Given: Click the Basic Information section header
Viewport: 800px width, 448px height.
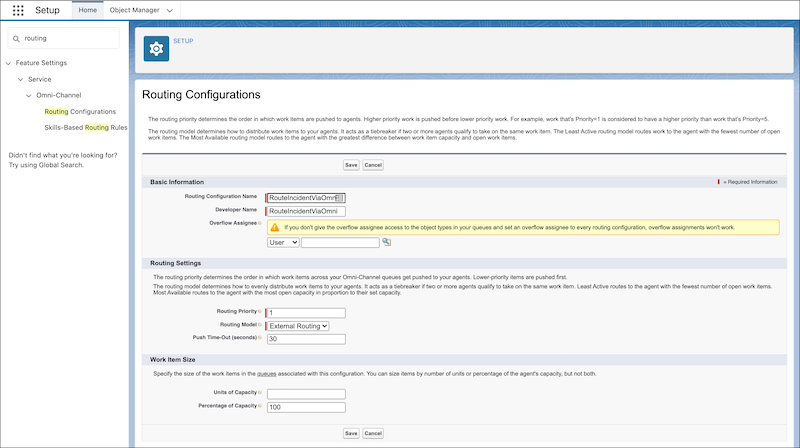Looking at the screenshot, I should pos(177,182).
